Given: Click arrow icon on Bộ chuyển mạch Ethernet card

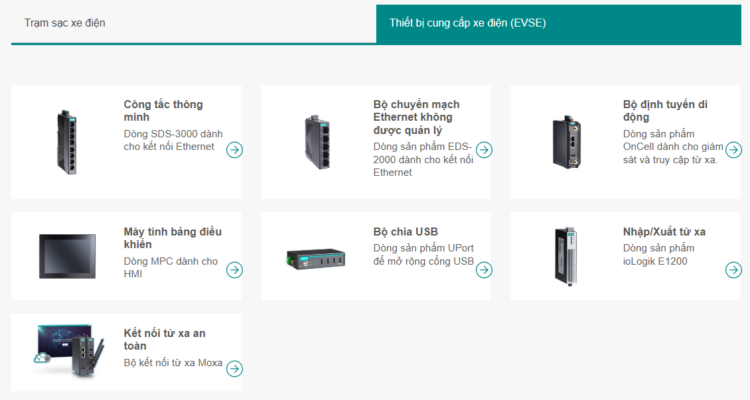Looking at the screenshot, I should click(484, 150).
